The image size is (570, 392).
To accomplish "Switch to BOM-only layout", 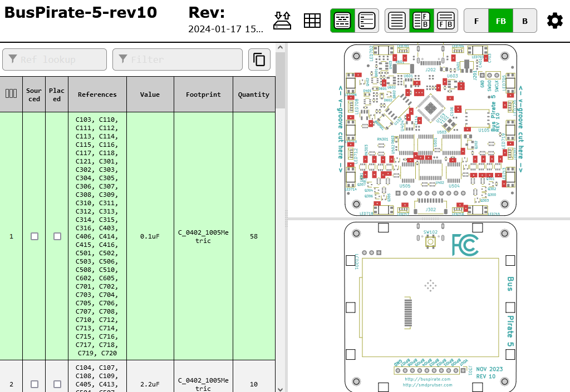I will click(396, 21).
